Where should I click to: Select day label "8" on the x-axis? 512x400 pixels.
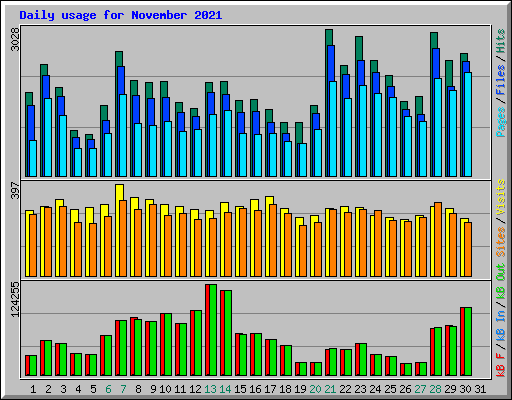coord(138,389)
